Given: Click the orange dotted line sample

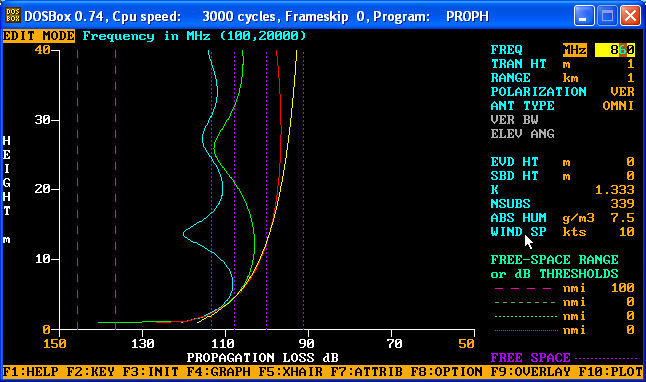Looking at the screenshot, I should (x=526, y=330).
